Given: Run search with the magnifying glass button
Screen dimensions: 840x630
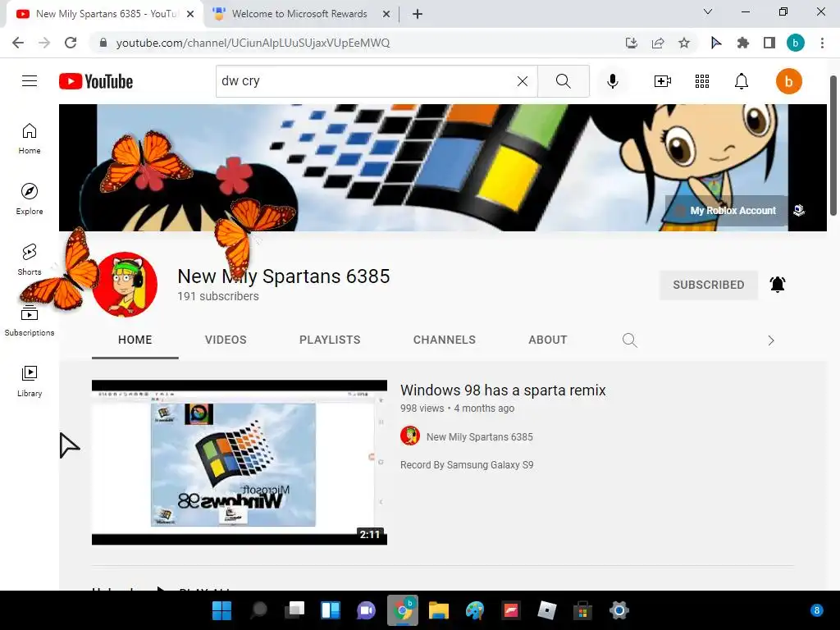Looking at the screenshot, I should point(563,81).
